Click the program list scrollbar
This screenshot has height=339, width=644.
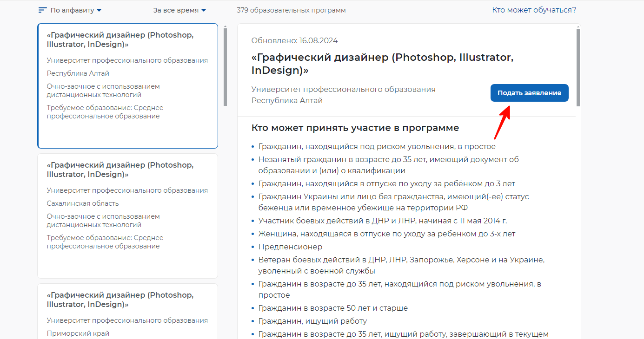click(x=225, y=67)
